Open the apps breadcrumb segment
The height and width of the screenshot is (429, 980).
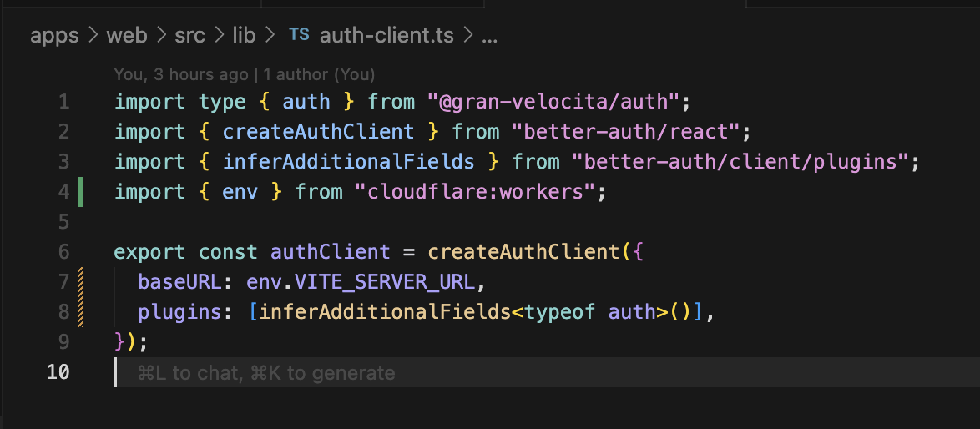click(x=54, y=36)
